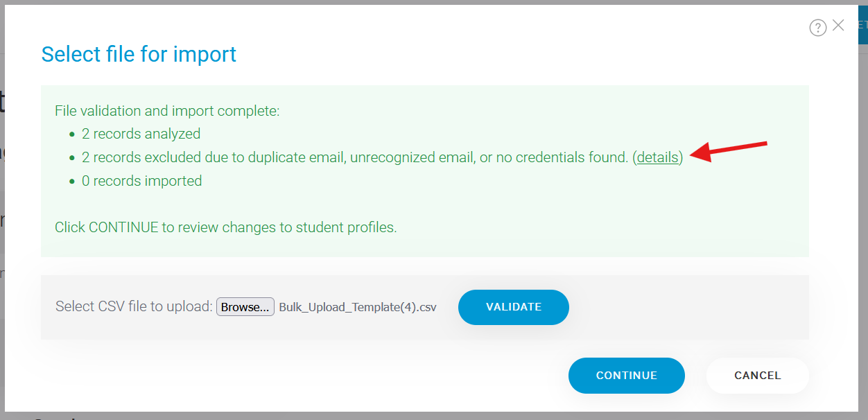Click the 'Select CSV file to upload' label
The height and width of the screenshot is (420, 868).
[134, 306]
